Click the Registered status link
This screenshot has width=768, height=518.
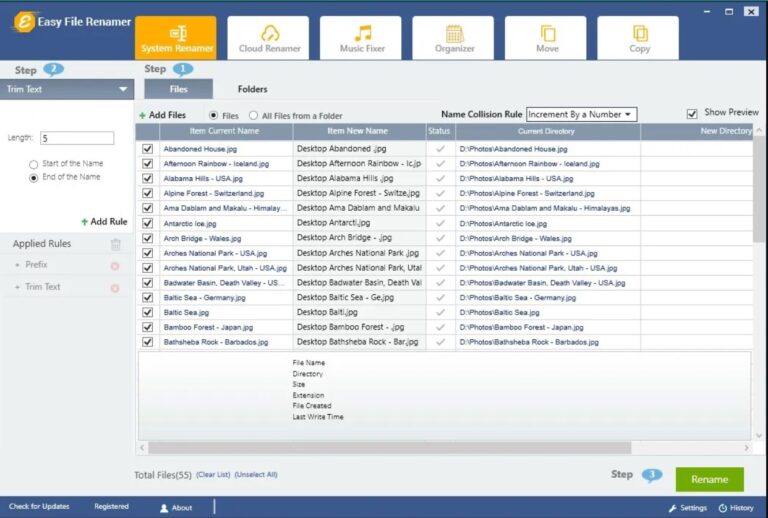(111, 506)
